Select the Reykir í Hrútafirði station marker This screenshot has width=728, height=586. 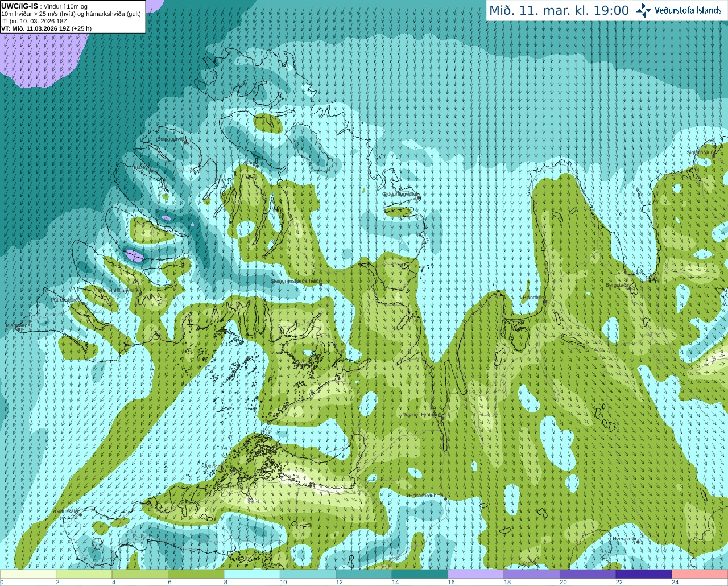pyautogui.click(x=442, y=418)
